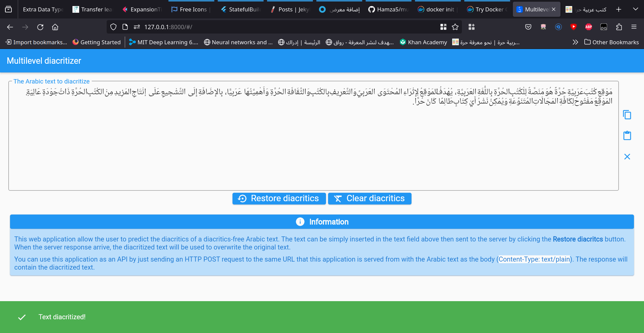644x333 pixels.
Task: Paste clipboard text using the clipboard icon
Action: coord(627,135)
